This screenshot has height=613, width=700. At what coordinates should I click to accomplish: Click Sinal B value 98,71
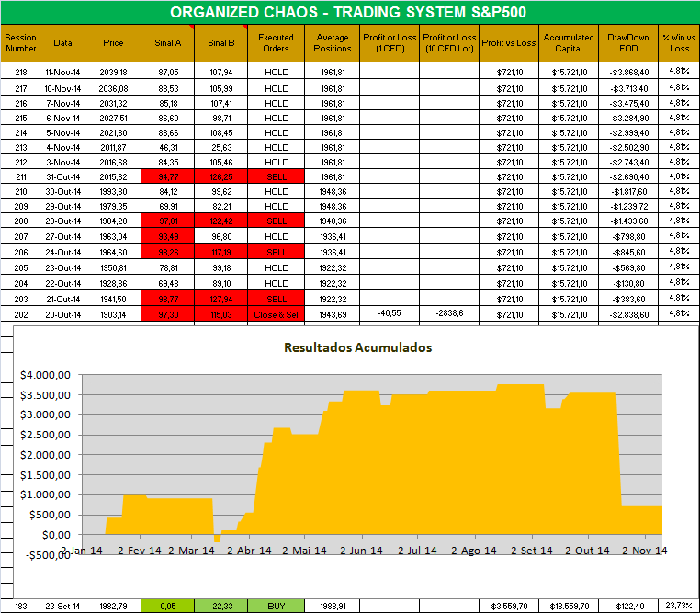[221, 118]
